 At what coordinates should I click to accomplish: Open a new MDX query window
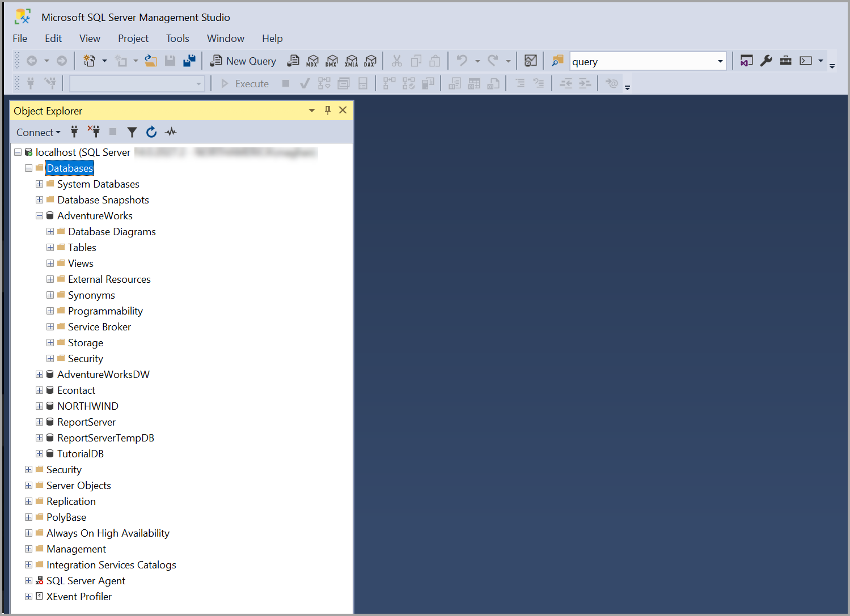[312, 61]
